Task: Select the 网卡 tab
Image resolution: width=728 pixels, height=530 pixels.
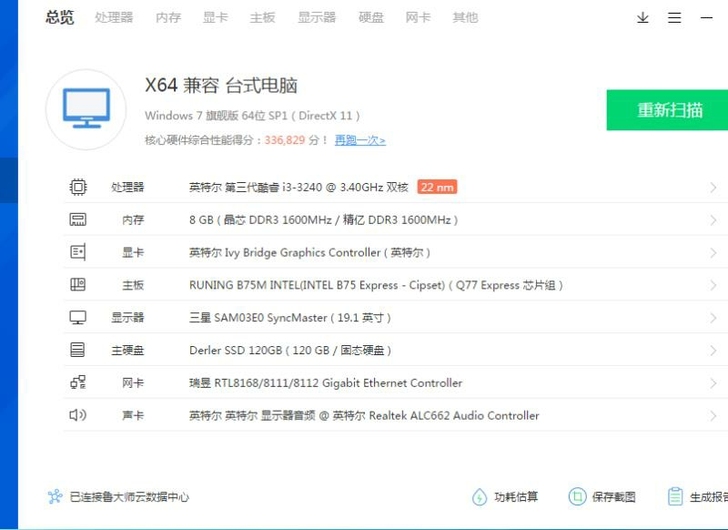Action: click(418, 18)
